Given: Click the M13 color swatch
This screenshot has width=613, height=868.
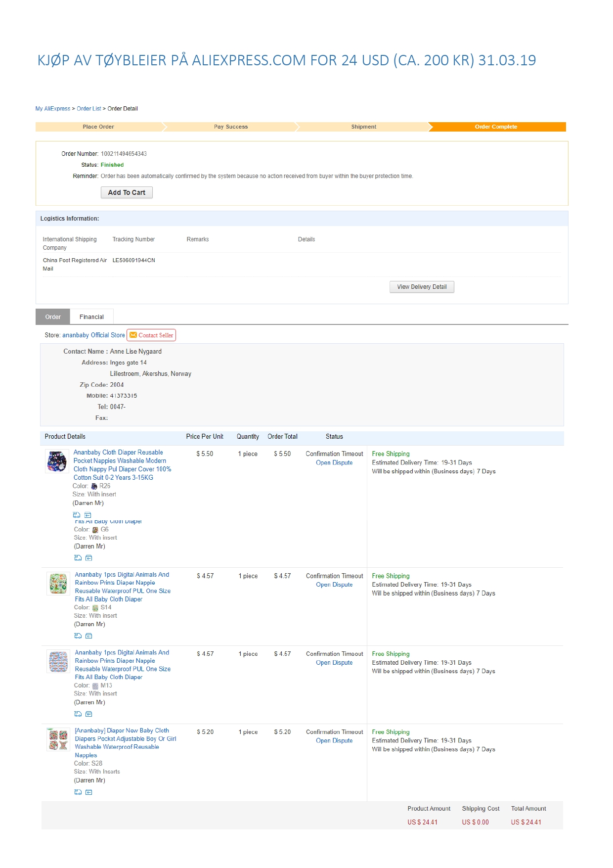Looking at the screenshot, I should point(95,686).
